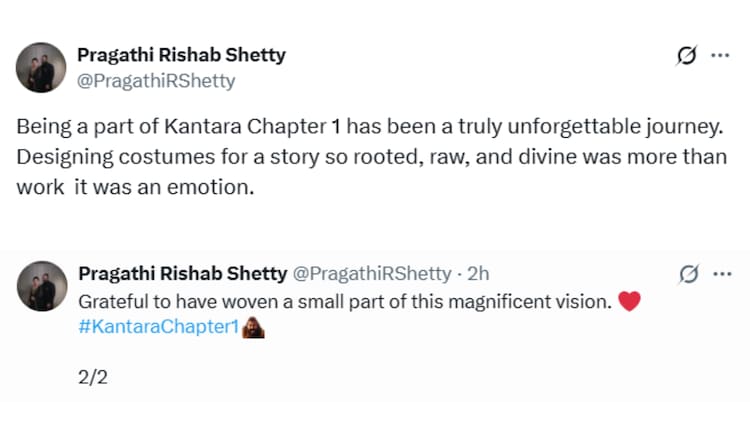Click the profile avatar on the first tweet
This screenshot has height=422, width=750.
point(42,68)
